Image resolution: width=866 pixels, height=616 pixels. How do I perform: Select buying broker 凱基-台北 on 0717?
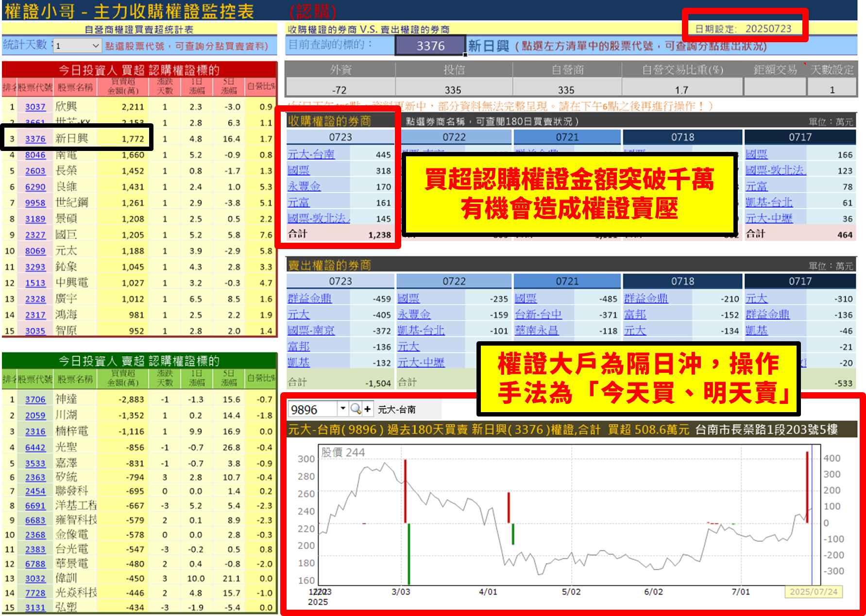(769, 202)
